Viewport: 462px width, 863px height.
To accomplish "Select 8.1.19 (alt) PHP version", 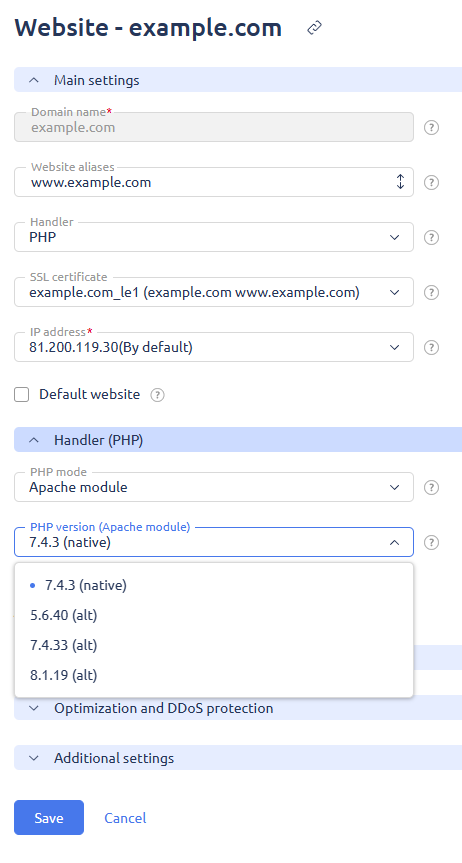I will [x=214, y=675].
